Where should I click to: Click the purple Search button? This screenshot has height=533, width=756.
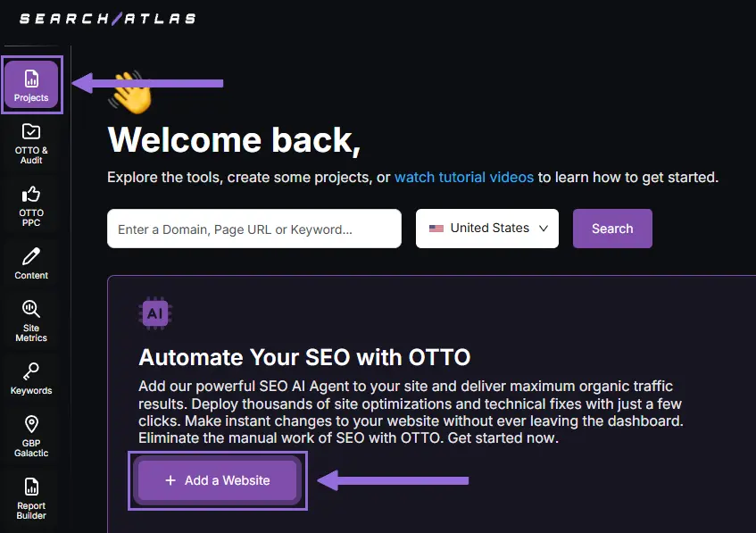tap(612, 229)
